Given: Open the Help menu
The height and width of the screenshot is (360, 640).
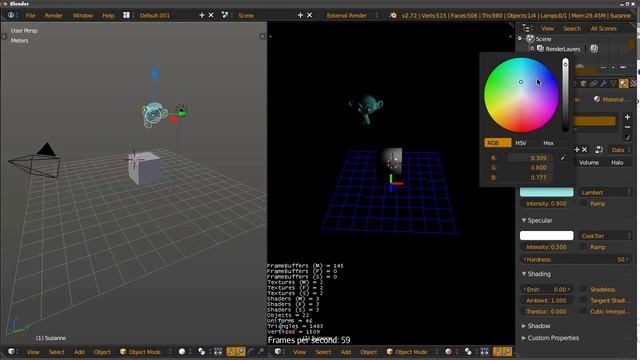Looking at the screenshot, I should coord(108,16).
